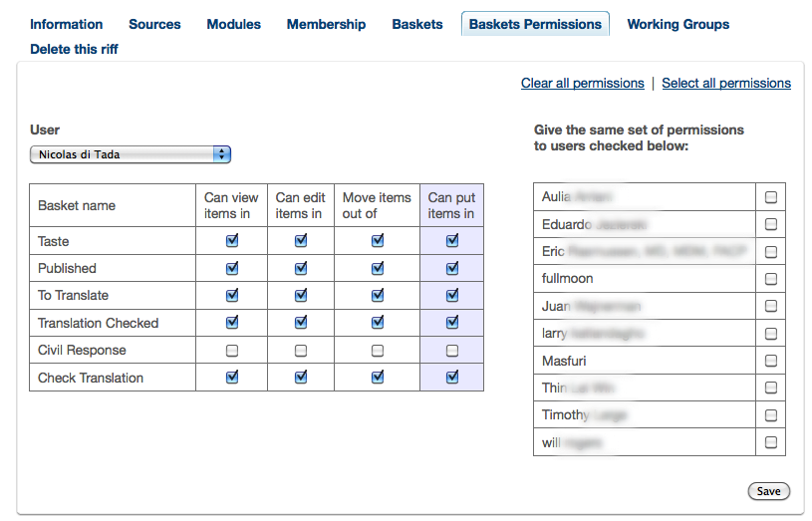Enable 'Can put items in' for Civil Response
This screenshot has width=812, height=521.
click(x=452, y=351)
